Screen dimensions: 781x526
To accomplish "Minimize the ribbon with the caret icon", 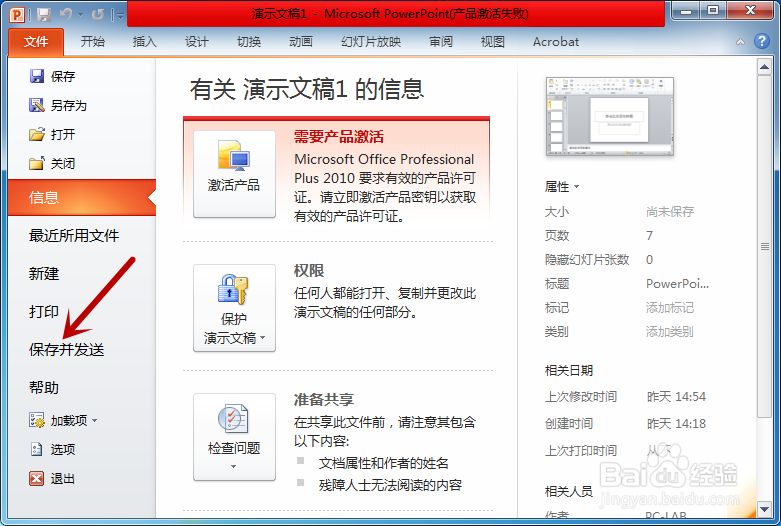I will (x=741, y=42).
